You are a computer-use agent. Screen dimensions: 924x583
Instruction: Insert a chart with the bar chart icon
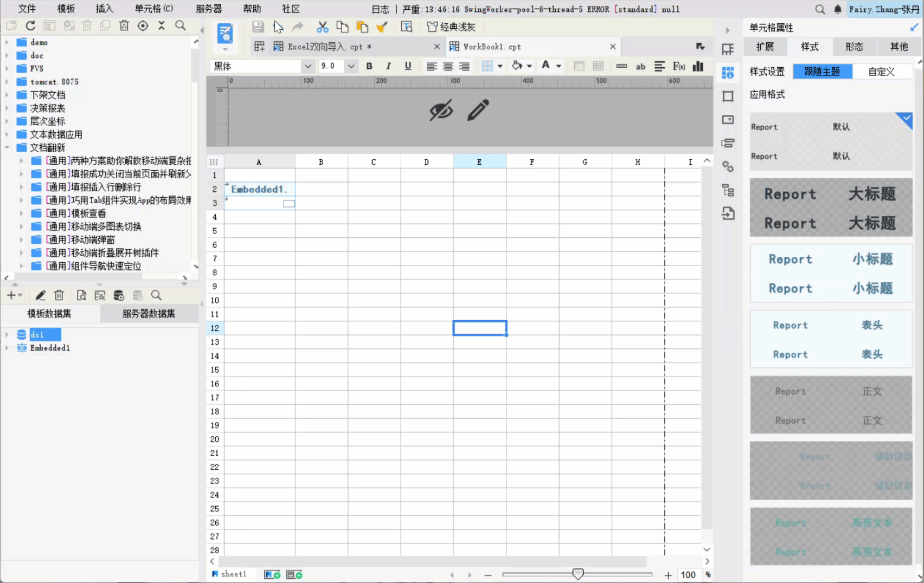click(698, 66)
